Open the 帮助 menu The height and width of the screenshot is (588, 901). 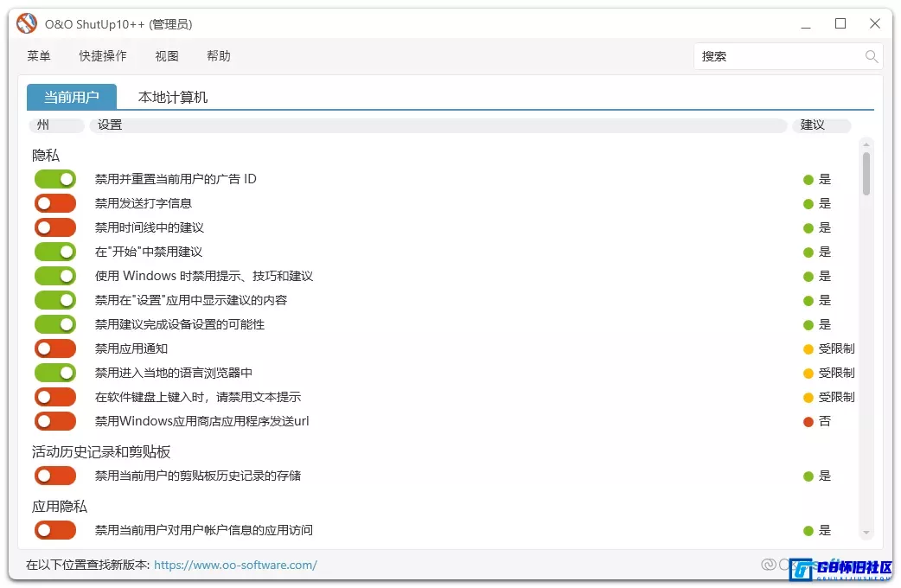coord(218,55)
